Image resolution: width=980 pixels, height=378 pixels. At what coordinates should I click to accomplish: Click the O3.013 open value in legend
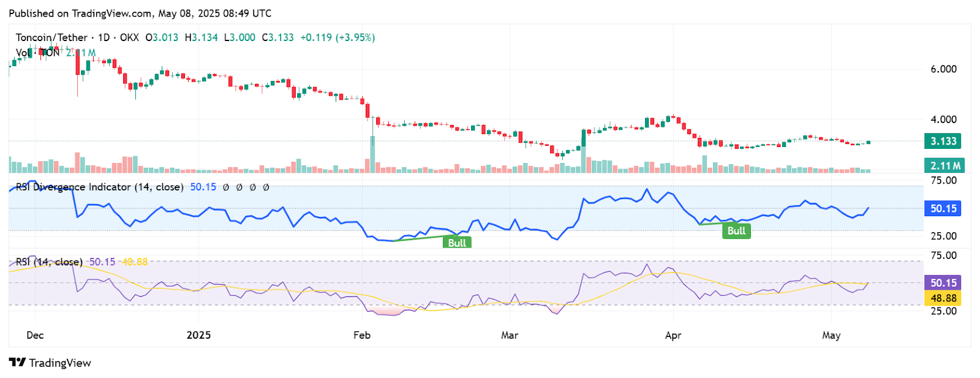point(162,37)
